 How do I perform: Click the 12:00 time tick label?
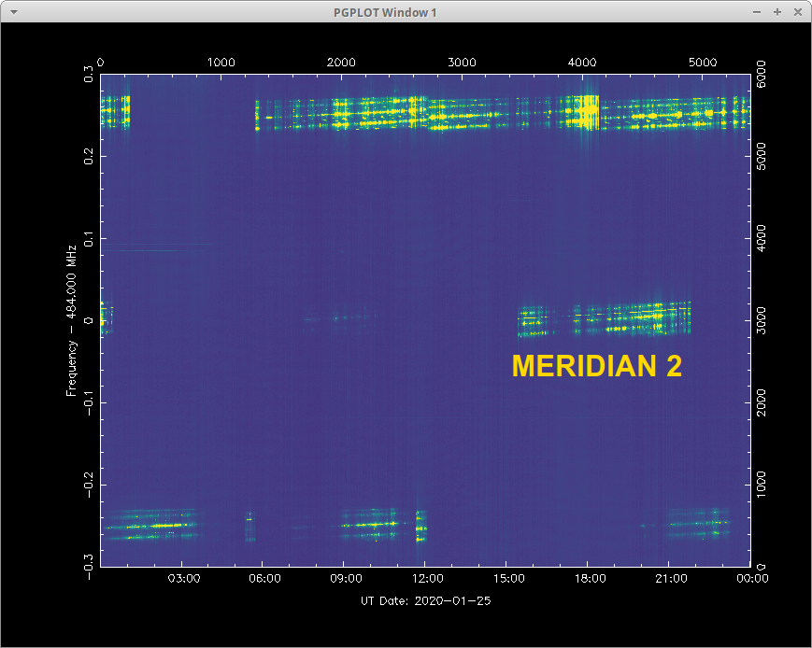[427, 578]
